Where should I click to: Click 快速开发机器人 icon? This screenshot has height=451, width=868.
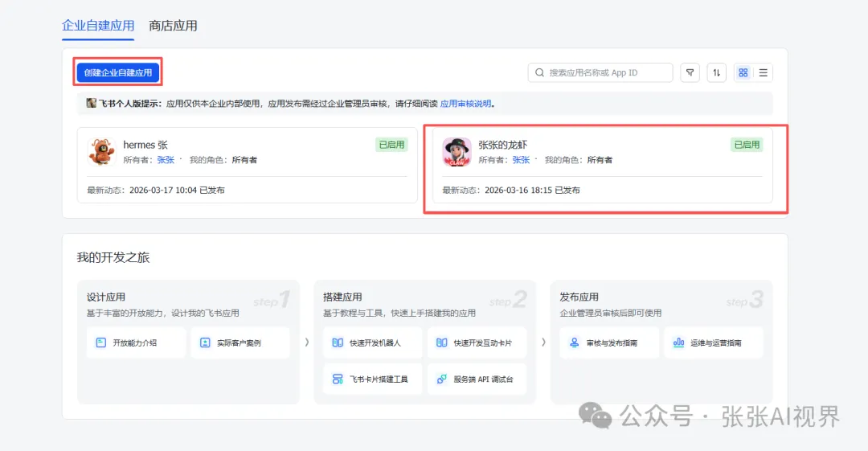[x=338, y=343]
